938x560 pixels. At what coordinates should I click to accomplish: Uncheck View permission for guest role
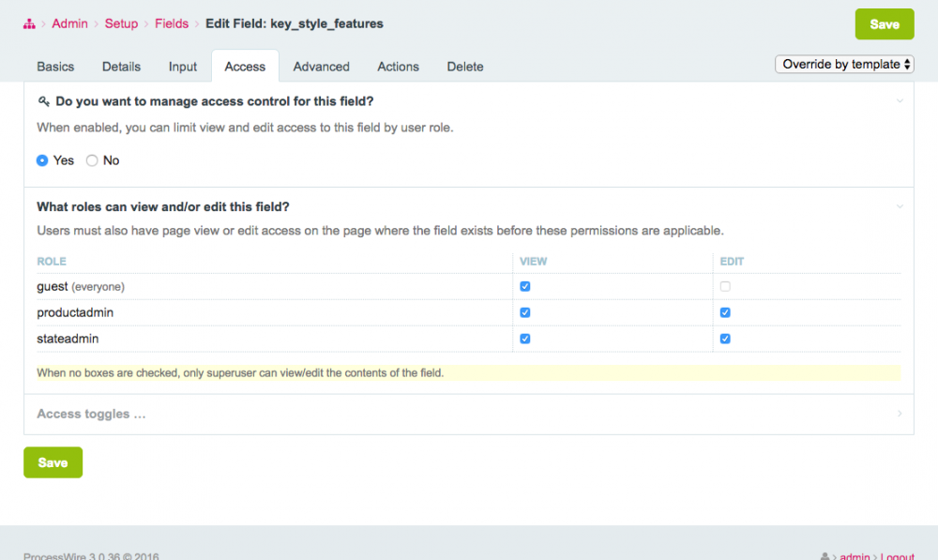pos(525,286)
